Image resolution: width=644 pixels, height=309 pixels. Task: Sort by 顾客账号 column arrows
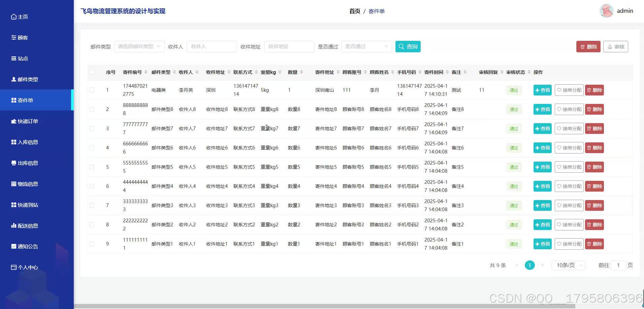pyautogui.click(x=365, y=72)
